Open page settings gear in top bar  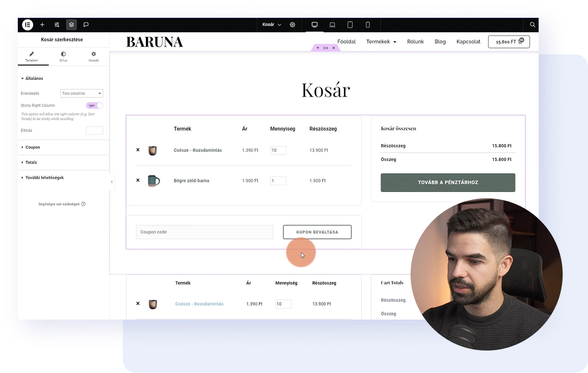pyautogui.click(x=293, y=25)
